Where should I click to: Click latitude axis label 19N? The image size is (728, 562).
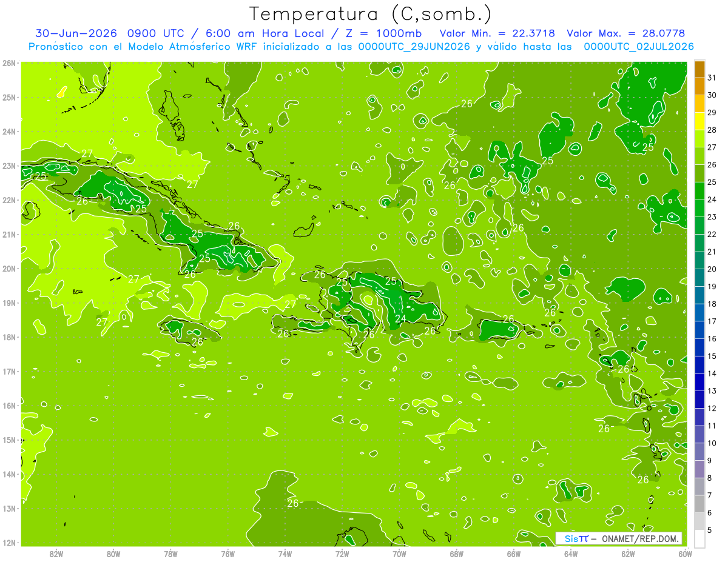[9, 303]
